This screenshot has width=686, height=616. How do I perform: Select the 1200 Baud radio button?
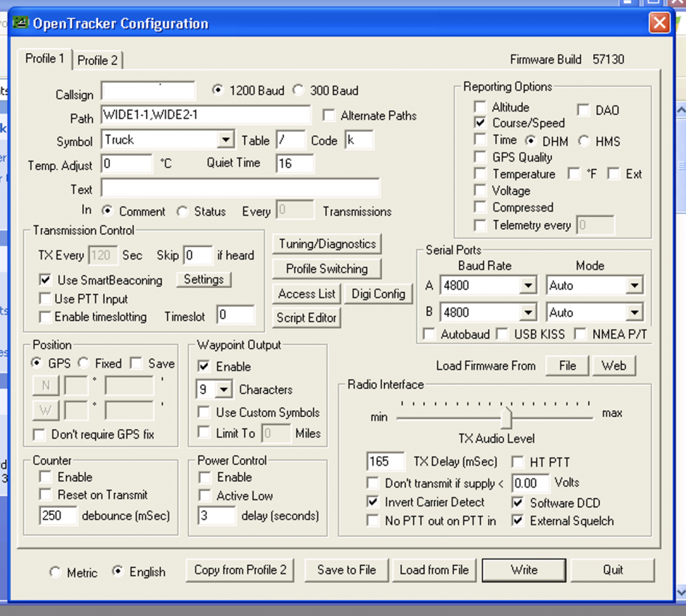click(217, 90)
